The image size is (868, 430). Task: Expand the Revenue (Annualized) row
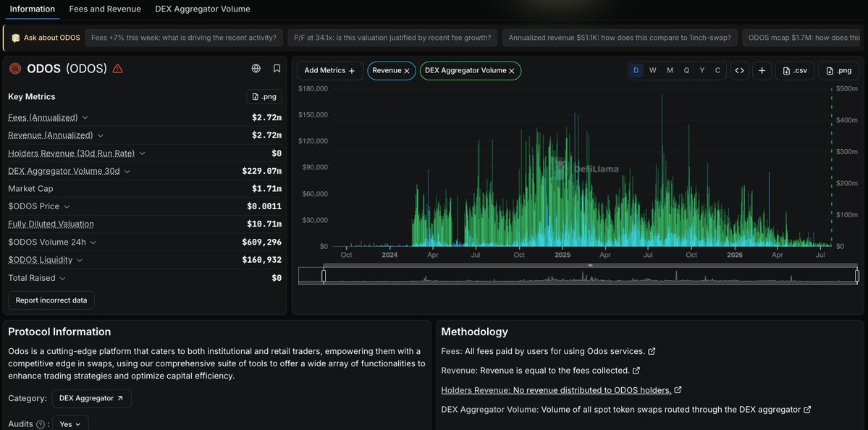(100, 135)
